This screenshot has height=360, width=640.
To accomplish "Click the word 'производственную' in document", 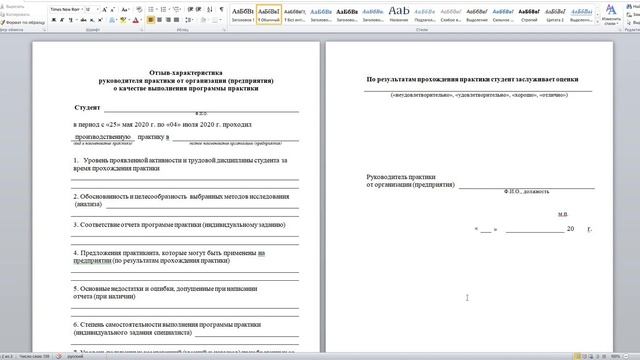I will (x=103, y=137).
